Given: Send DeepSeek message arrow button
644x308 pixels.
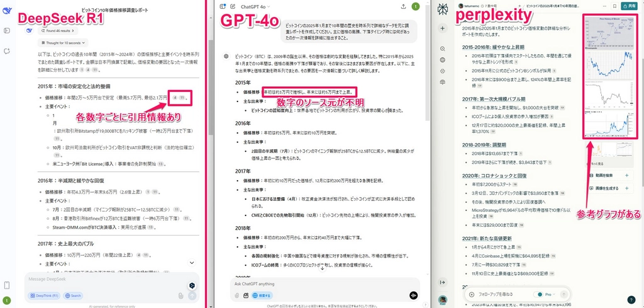Looking at the screenshot, I should (x=192, y=295).
